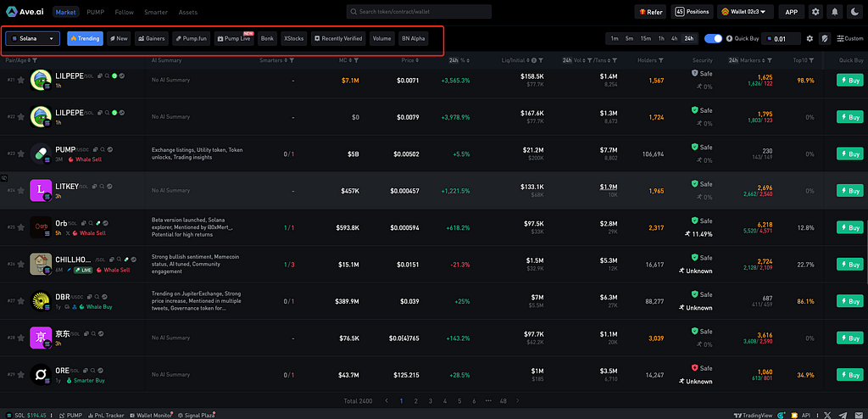Open Custom column settings

[849, 39]
